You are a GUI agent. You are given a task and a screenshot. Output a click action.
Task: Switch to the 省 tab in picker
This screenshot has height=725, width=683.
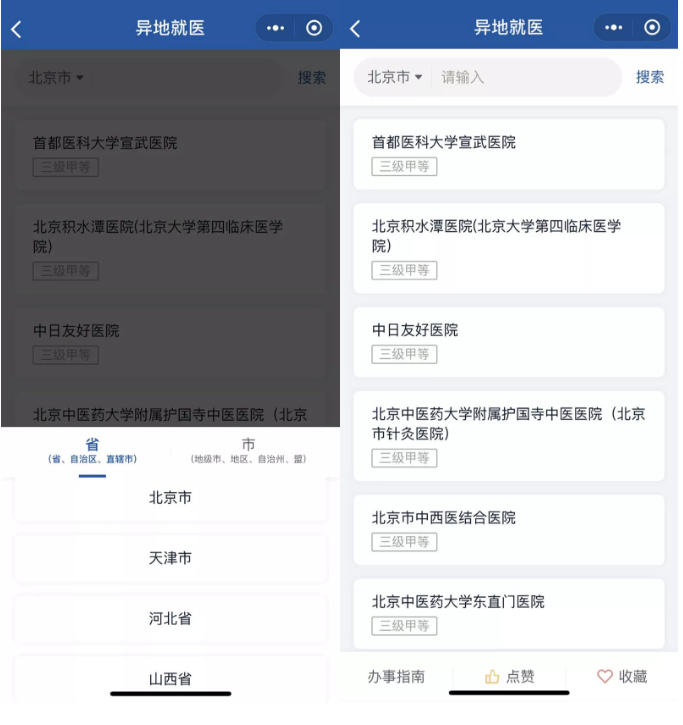pyautogui.click(x=92, y=452)
